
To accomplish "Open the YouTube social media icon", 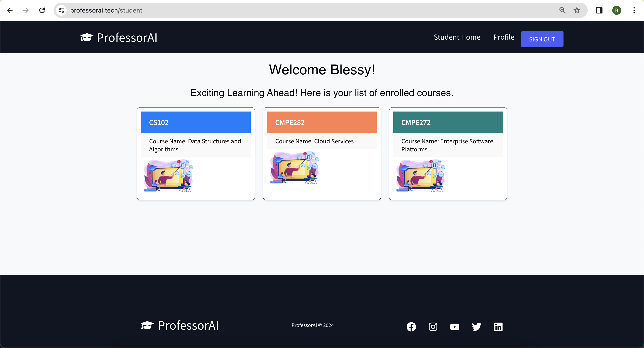I will click(x=454, y=327).
